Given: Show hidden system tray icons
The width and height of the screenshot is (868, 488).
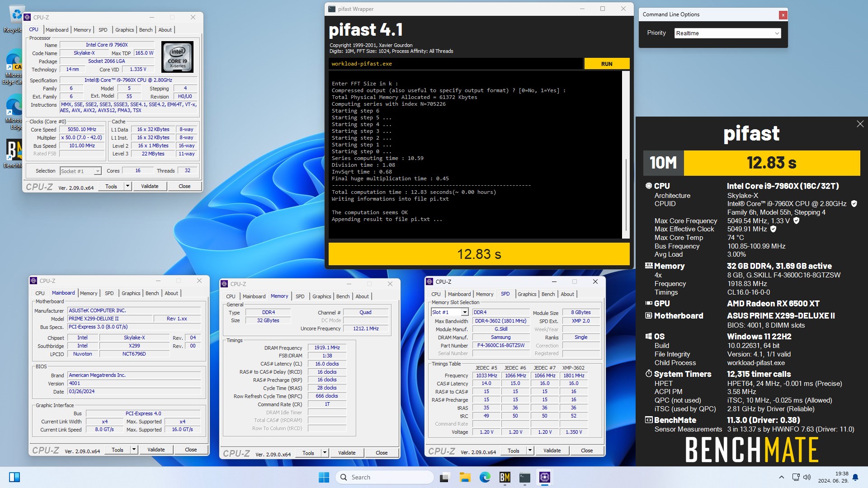Looking at the screenshot, I should click(x=782, y=477).
